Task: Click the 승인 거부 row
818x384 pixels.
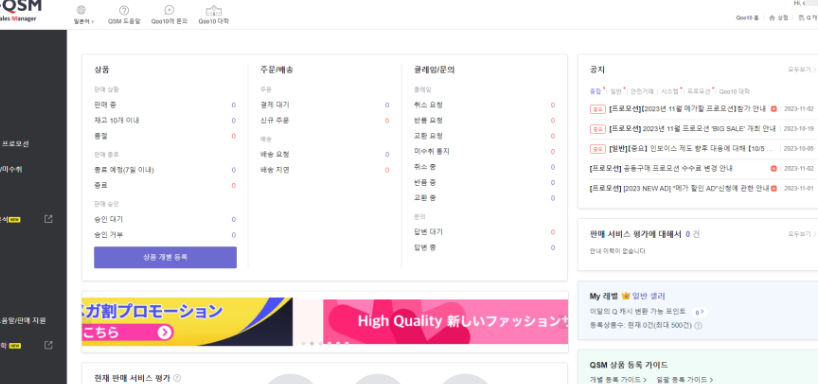Action: point(165,235)
